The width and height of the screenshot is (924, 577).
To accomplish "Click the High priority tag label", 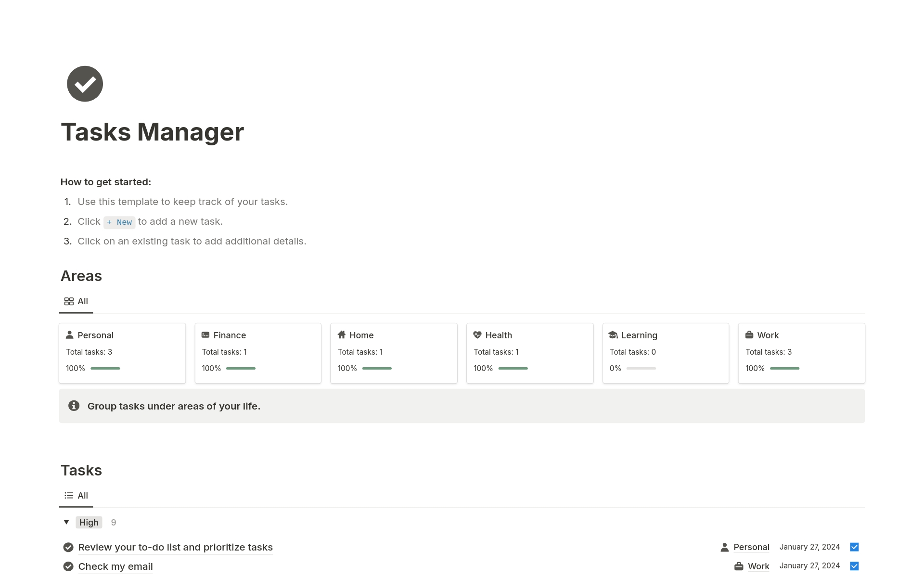I will pos(89,523).
